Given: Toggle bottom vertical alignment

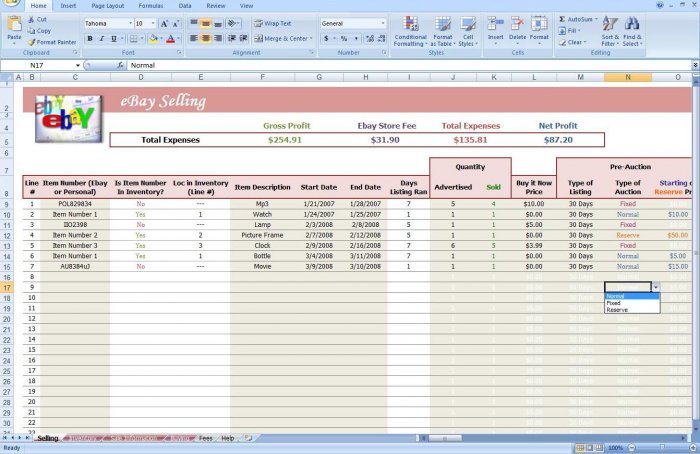Looking at the screenshot, I should point(218,23).
